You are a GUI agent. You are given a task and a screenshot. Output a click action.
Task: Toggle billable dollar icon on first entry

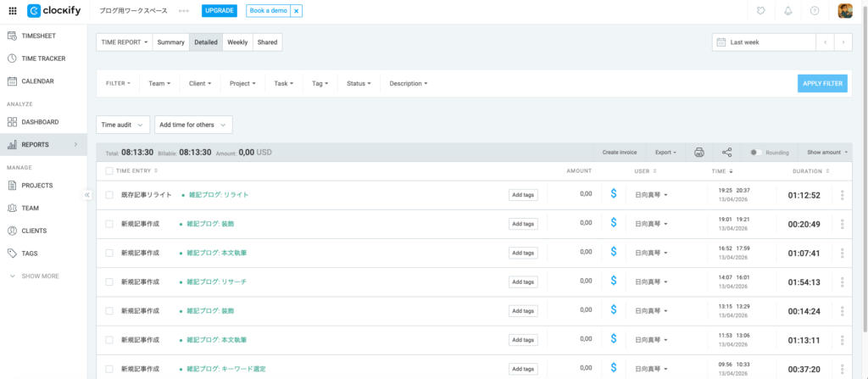[613, 194]
